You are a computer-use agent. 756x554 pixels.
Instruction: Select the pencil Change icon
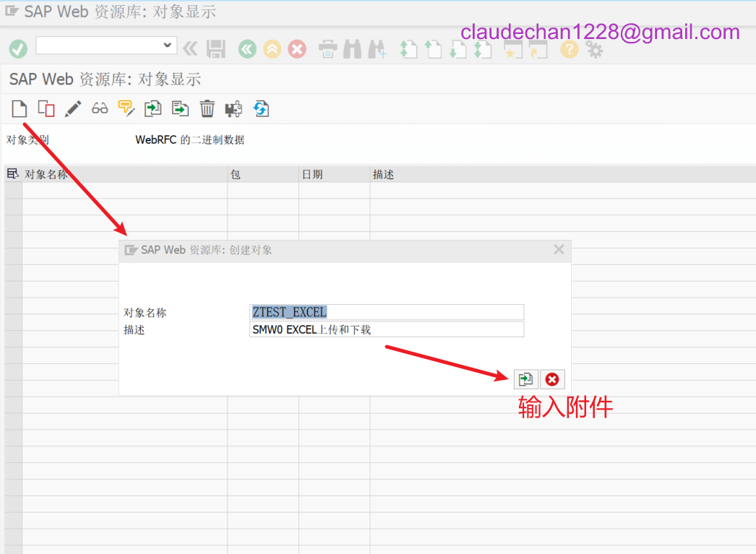click(73, 109)
